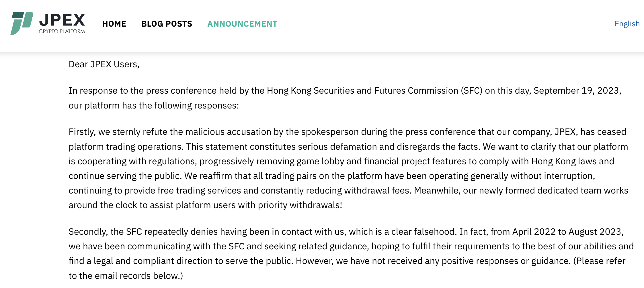Click the line starting "is cooperating with regulations"
Image resolution: width=644 pixels, height=288 pixels.
coord(341,161)
